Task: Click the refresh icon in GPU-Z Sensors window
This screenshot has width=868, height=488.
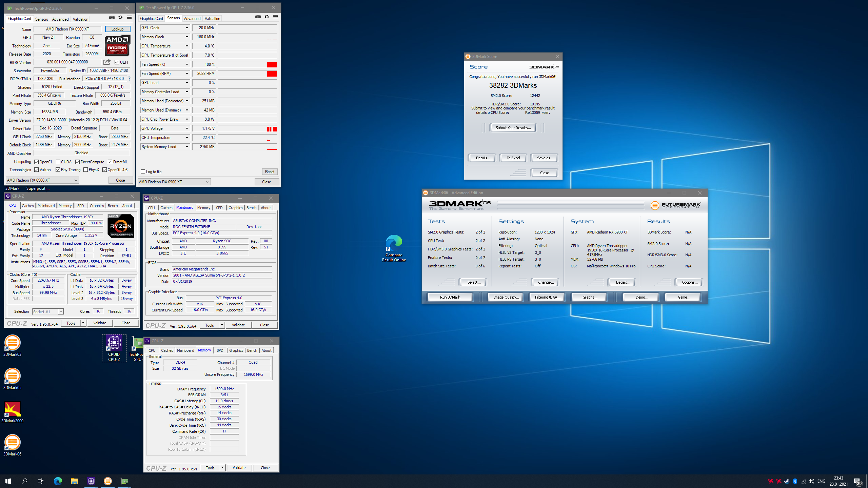Action: point(267,17)
